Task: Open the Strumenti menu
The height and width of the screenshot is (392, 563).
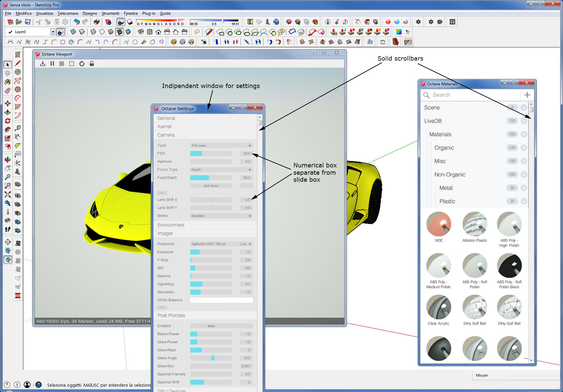Action: [111, 13]
